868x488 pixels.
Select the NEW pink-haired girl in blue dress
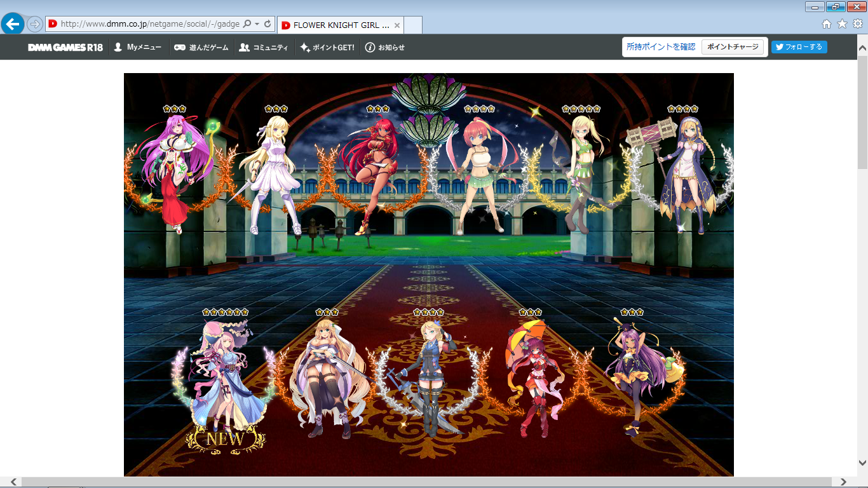pos(226,375)
